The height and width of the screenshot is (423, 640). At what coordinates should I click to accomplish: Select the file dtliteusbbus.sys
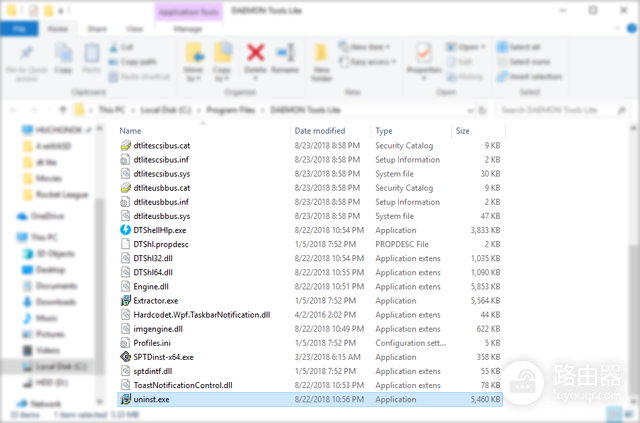pos(162,216)
